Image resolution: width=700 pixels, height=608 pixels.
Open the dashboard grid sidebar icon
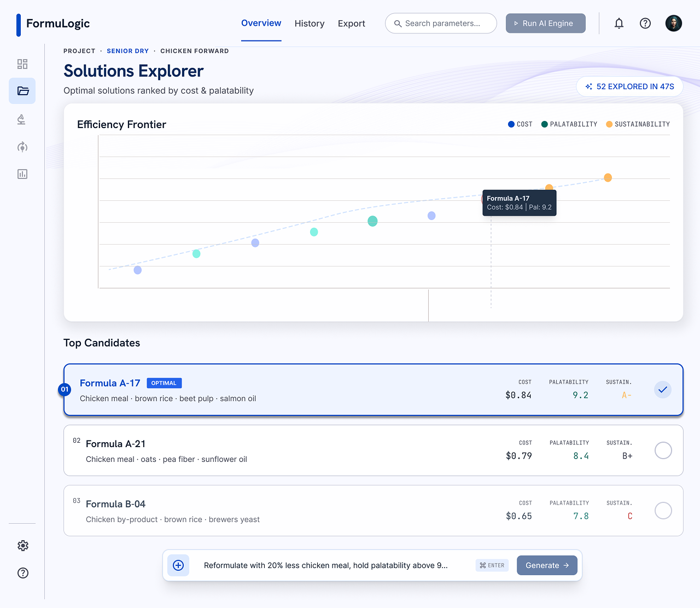click(x=22, y=64)
